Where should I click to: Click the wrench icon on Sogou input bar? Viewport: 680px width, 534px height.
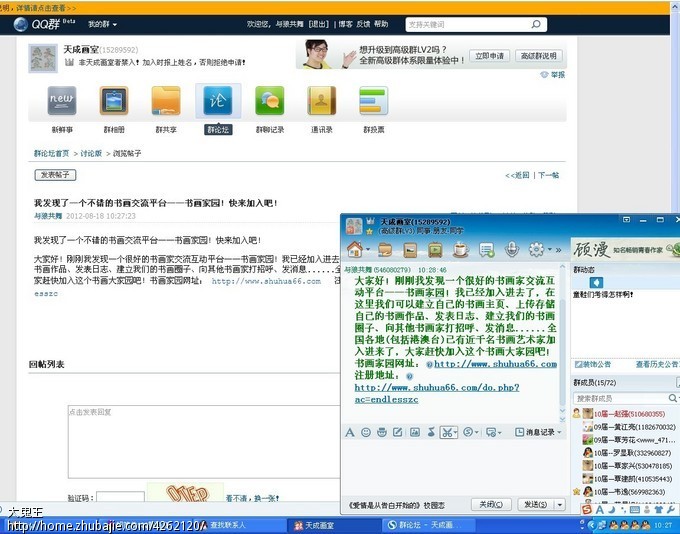click(x=670, y=509)
